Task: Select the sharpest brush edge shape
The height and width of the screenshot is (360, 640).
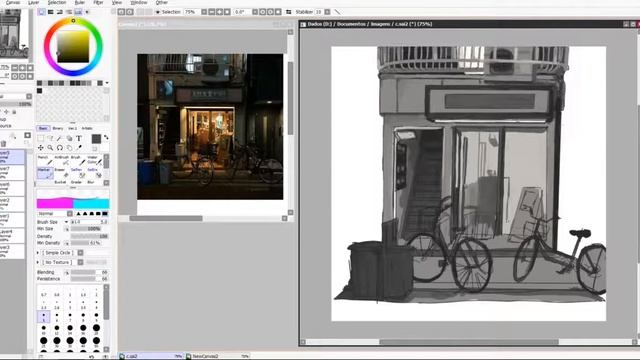Action: click(78, 213)
